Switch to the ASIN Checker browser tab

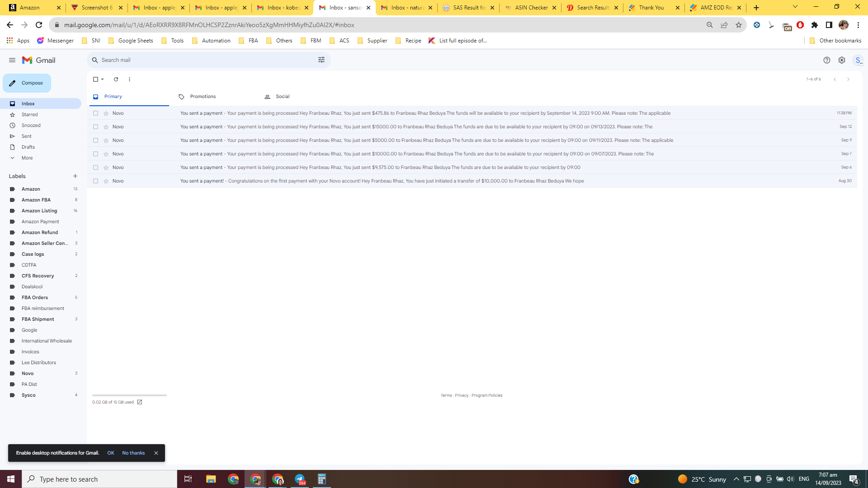(531, 8)
